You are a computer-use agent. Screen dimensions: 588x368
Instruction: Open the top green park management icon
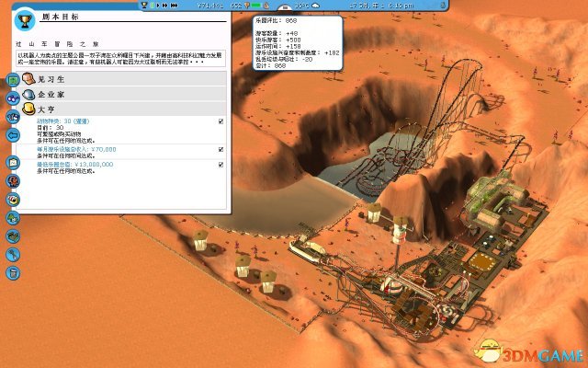14,81
